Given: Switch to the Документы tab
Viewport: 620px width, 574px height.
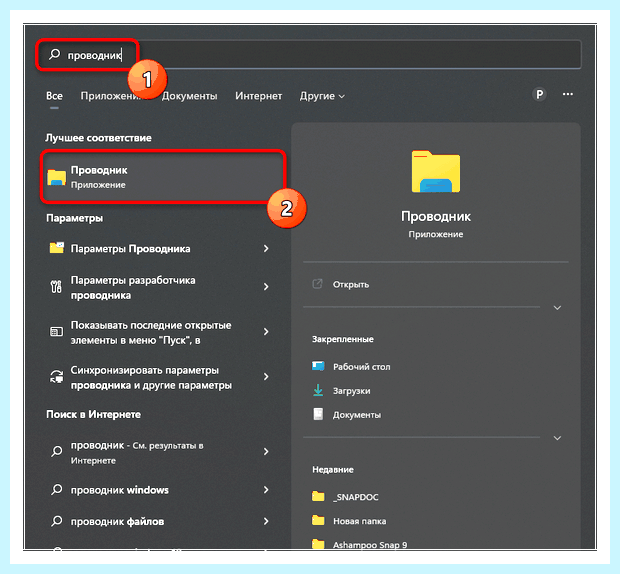Looking at the screenshot, I should (189, 96).
